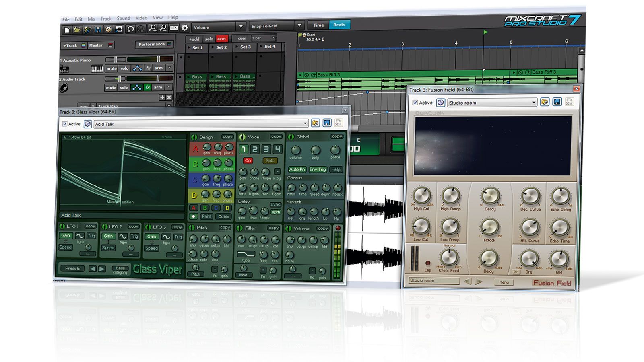644x362 pixels.
Task: Toggle the Delay bpm button in Glass Viper
Action: coord(276,212)
